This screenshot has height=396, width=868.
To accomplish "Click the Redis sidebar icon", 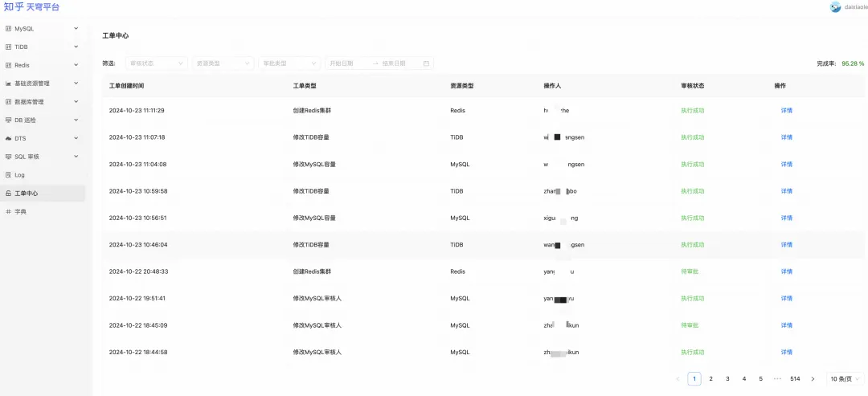I will tap(8, 65).
